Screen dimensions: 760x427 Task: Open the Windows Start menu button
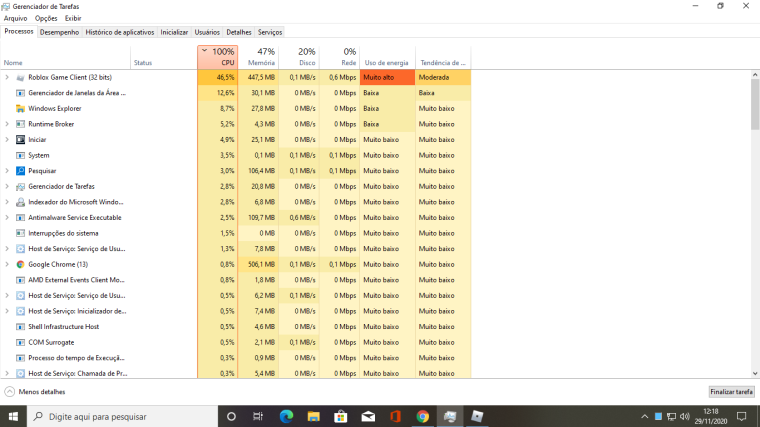click(13, 416)
